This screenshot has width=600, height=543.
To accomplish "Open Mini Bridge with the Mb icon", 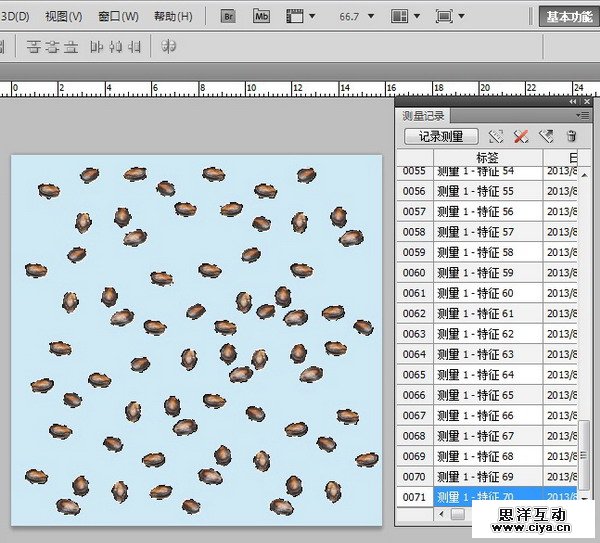I will pyautogui.click(x=261, y=17).
